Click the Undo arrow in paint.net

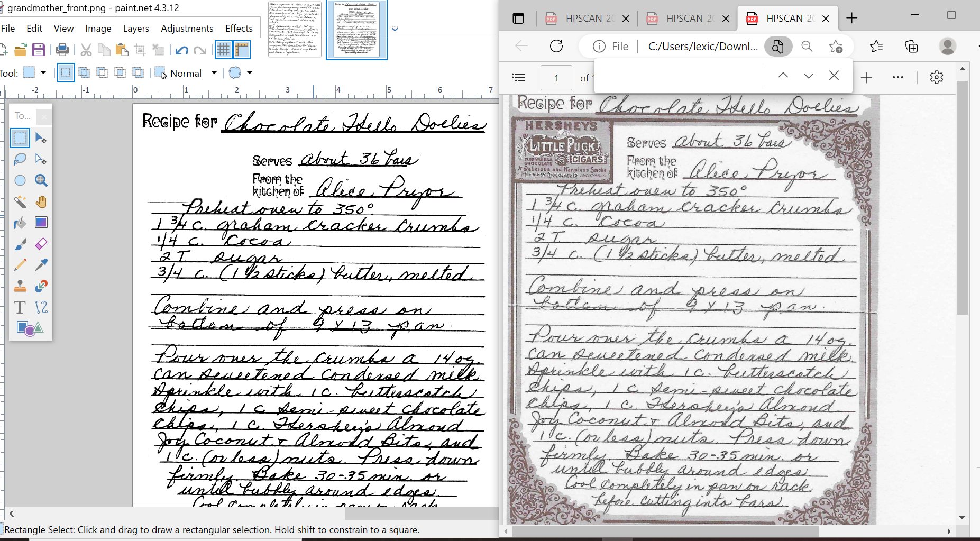click(x=181, y=50)
